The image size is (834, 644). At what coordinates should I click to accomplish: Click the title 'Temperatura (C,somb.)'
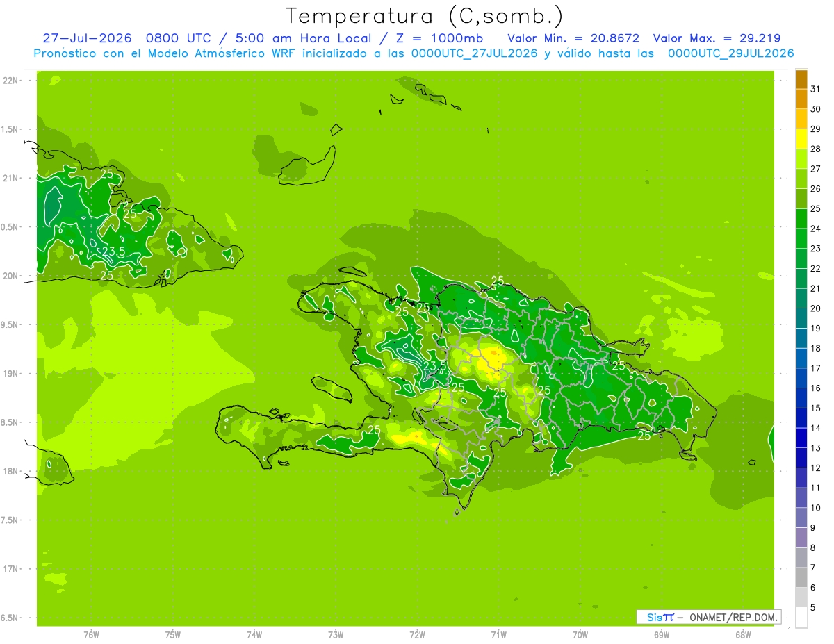[x=424, y=16]
